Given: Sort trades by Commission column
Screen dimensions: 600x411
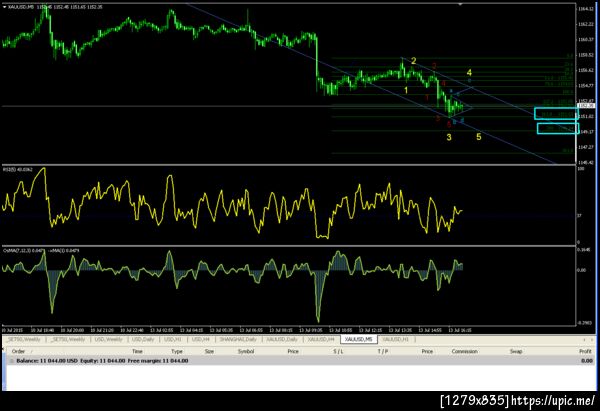Looking at the screenshot, I should pyautogui.click(x=465, y=351).
